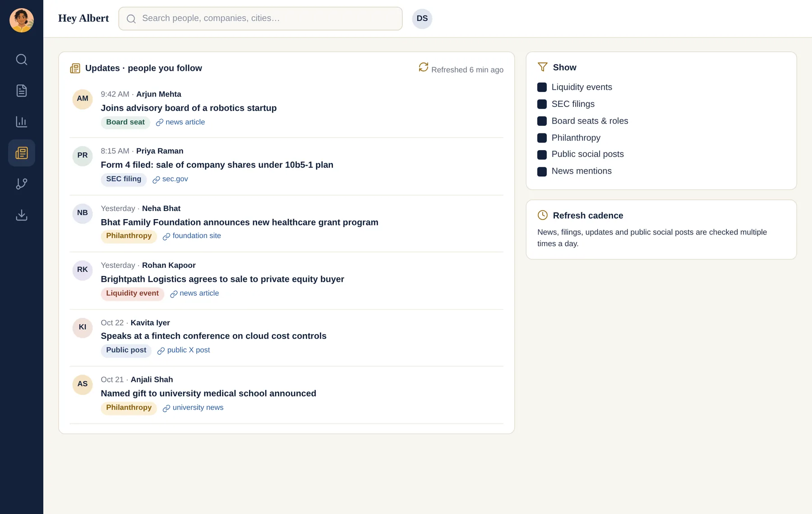Click the SEC filing tag
Screen dimensions: 812x514
(x=124, y=179)
